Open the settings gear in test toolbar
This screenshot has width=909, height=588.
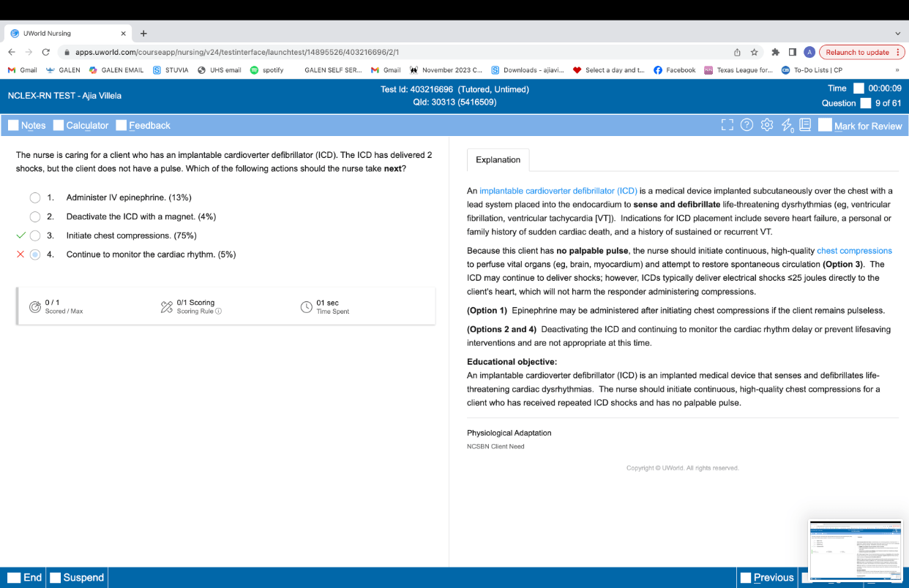767,125
